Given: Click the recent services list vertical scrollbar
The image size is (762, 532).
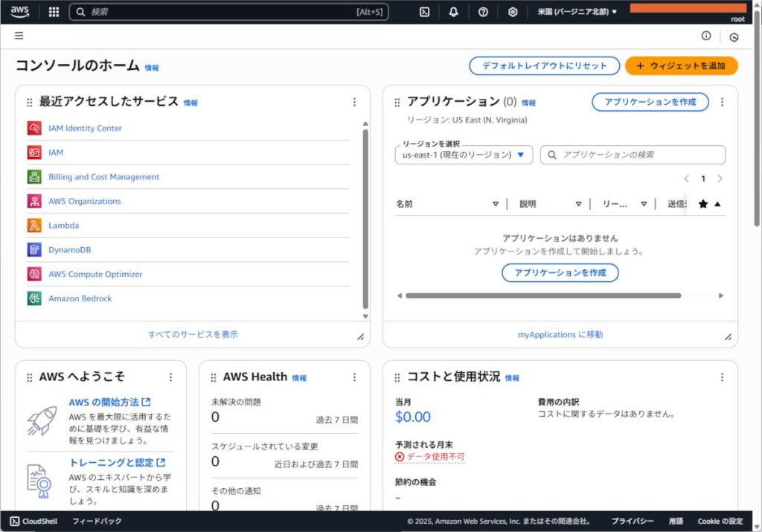Looking at the screenshot, I should pos(365,219).
